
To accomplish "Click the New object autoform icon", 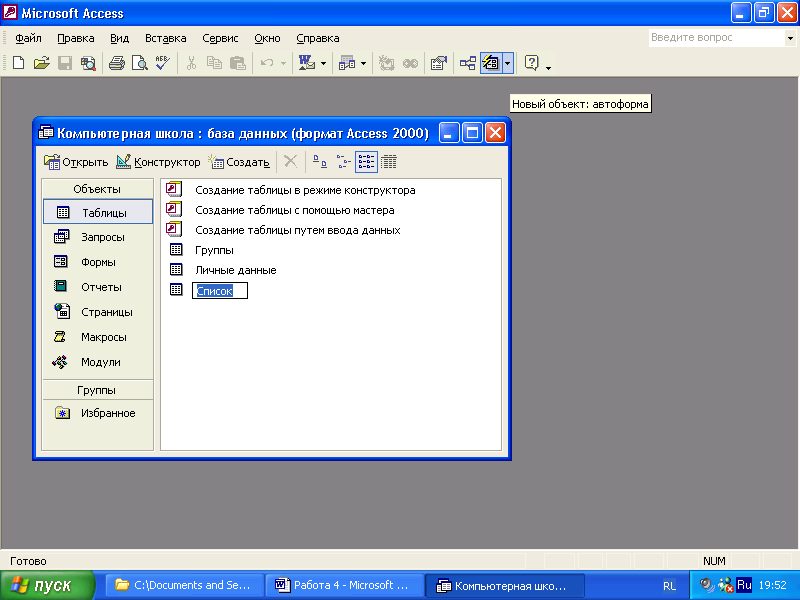I will (x=491, y=63).
